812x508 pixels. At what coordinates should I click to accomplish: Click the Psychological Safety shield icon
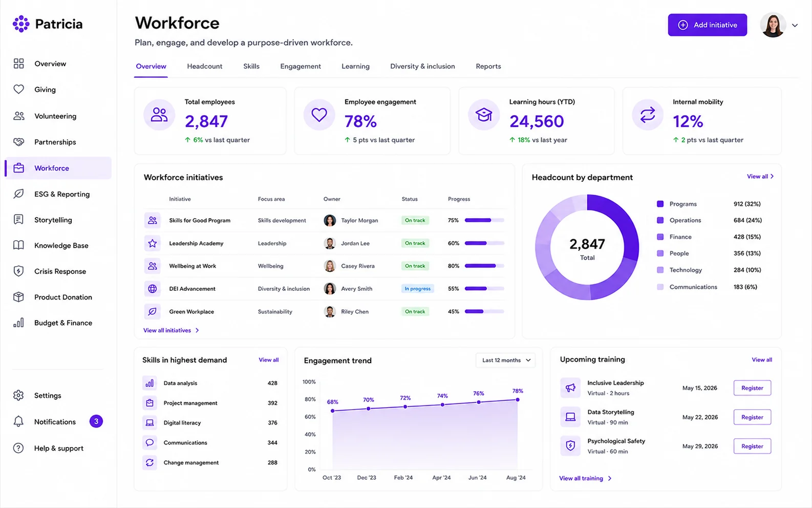(x=570, y=446)
